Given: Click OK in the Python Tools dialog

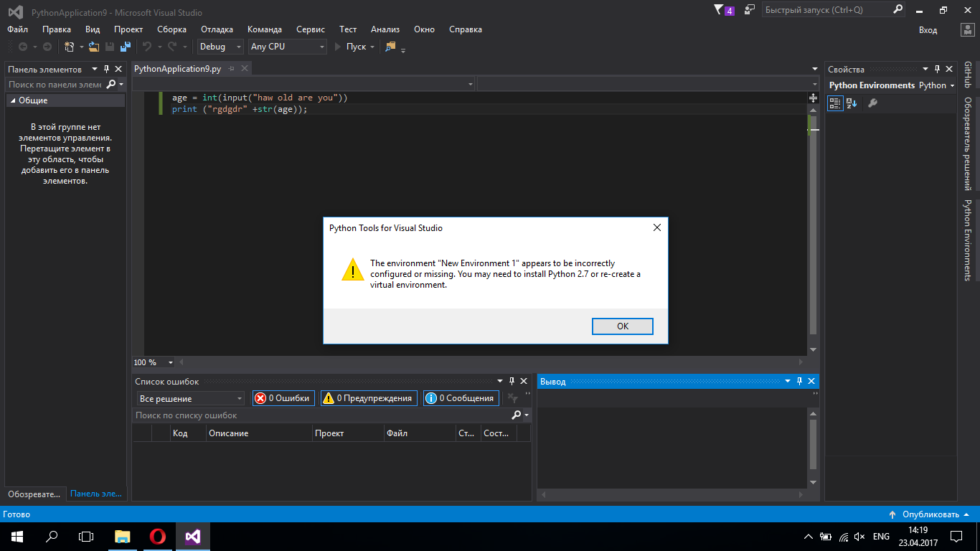Looking at the screenshot, I should (x=622, y=326).
